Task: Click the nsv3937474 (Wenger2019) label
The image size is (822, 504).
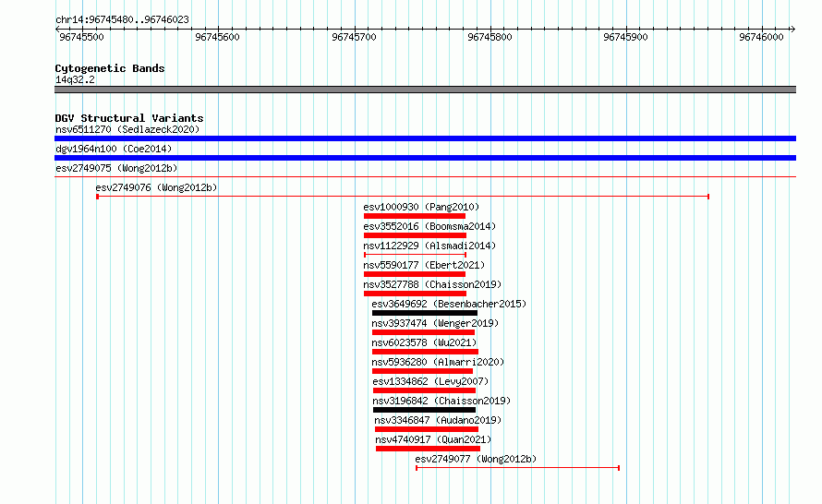Action: click(435, 323)
